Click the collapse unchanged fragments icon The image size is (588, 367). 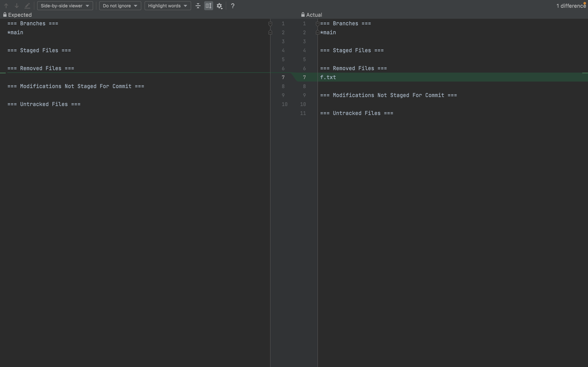point(198,6)
